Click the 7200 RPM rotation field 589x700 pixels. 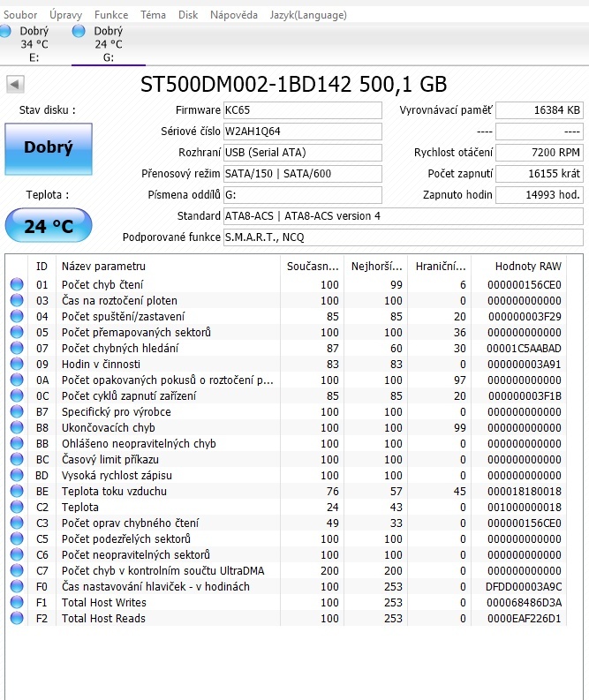pyautogui.click(x=540, y=153)
